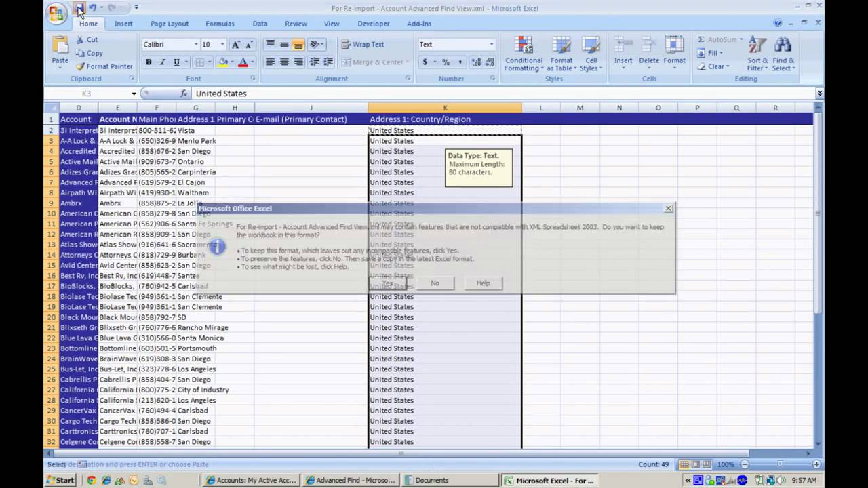
Task: Switch to Formulas tab
Action: coord(220,24)
